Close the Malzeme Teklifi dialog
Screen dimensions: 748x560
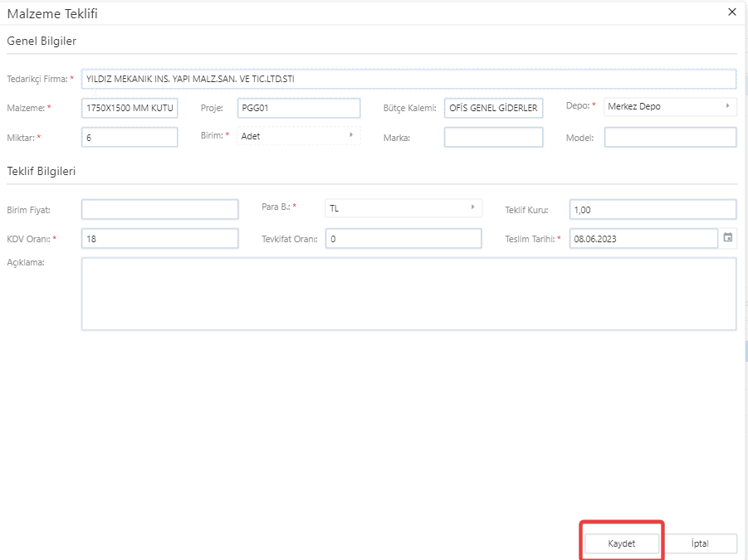(731, 12)
